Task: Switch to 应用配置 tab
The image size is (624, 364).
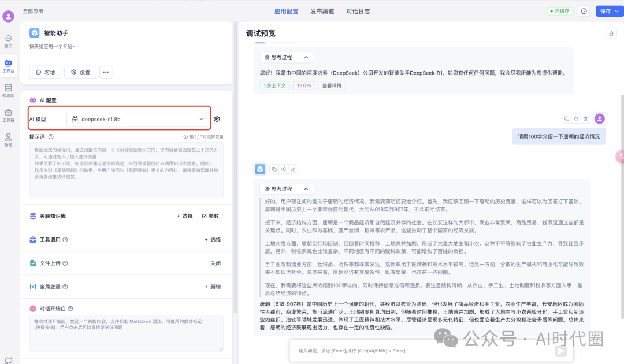Action: click(x=286, y=11)
